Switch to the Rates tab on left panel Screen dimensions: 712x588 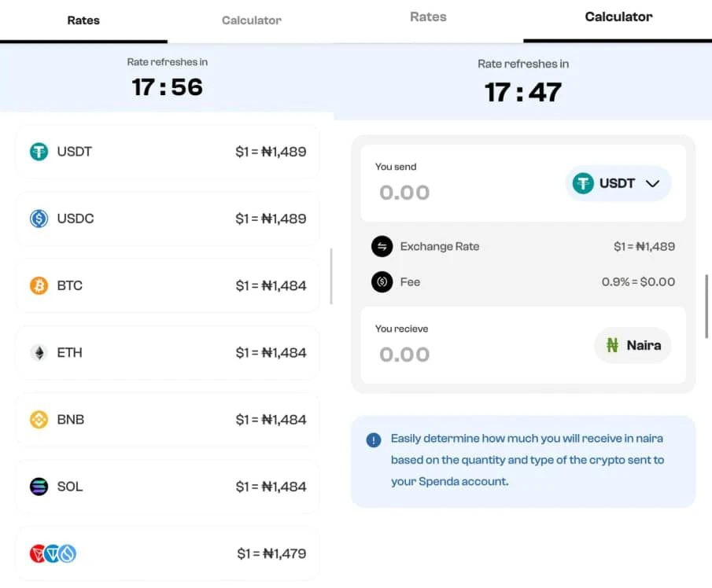pyautogui.click(x=83, y=20)
